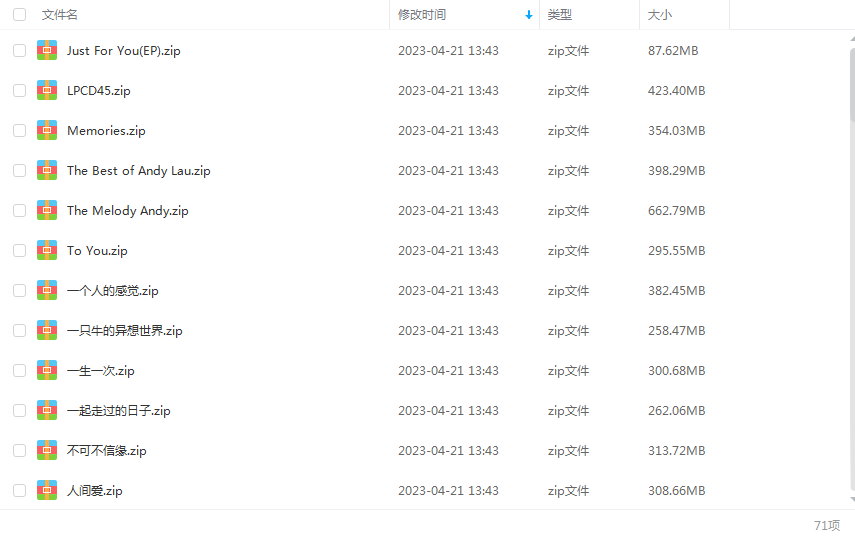Open file To You.zip
Image resolution: width=855 pixels, height=541 pixels.
[x=97, y=251]
